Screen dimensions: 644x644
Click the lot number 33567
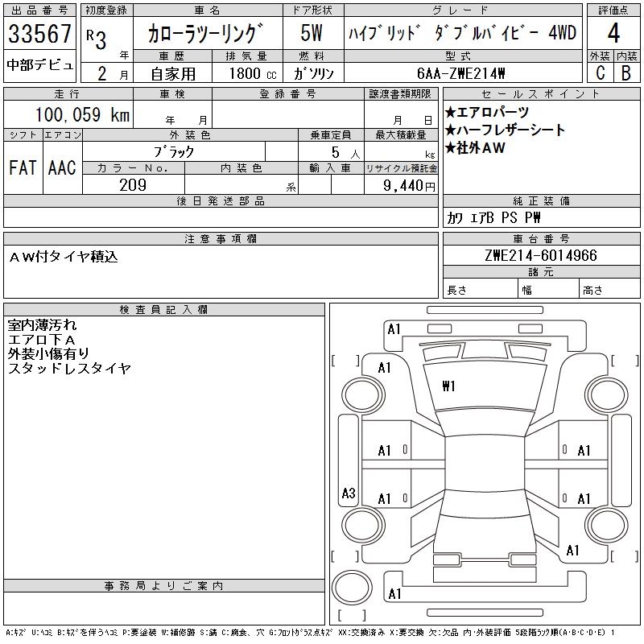[x=39, y=34]
